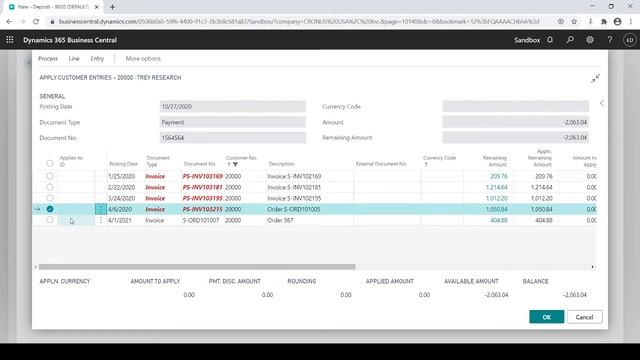The width and height of the screenshot is (640, 360).
Task: Open settings gear icon
Action: tap(590, 40)
